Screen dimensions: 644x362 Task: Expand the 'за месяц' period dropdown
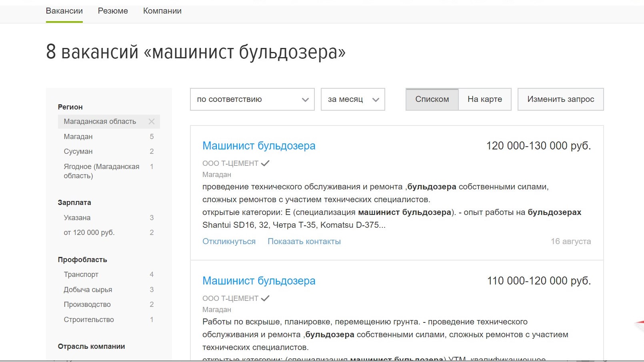pos(352,99)
